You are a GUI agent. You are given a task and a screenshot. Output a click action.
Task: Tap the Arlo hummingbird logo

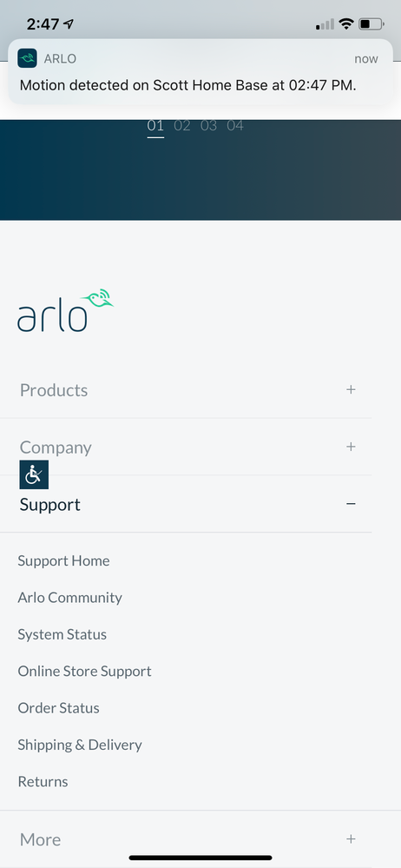[65, 310]
